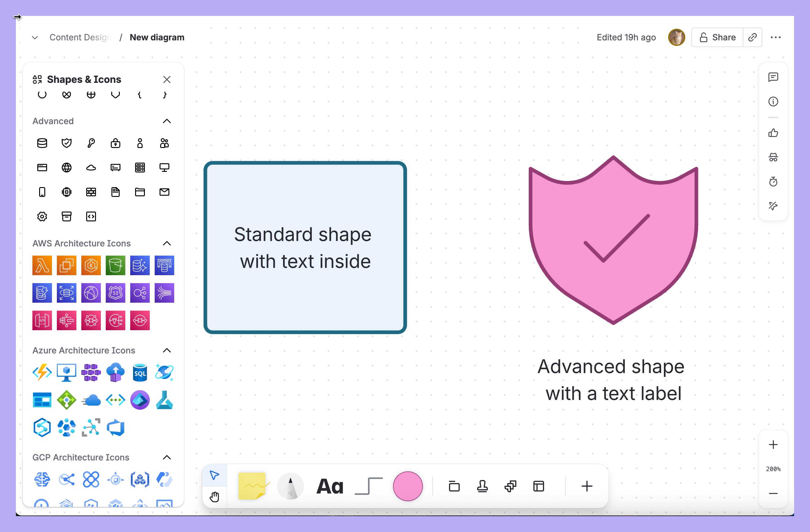Screen dimensions: 810x532
Task: Open the timer in right sidebar
Action: click(773, 182)
